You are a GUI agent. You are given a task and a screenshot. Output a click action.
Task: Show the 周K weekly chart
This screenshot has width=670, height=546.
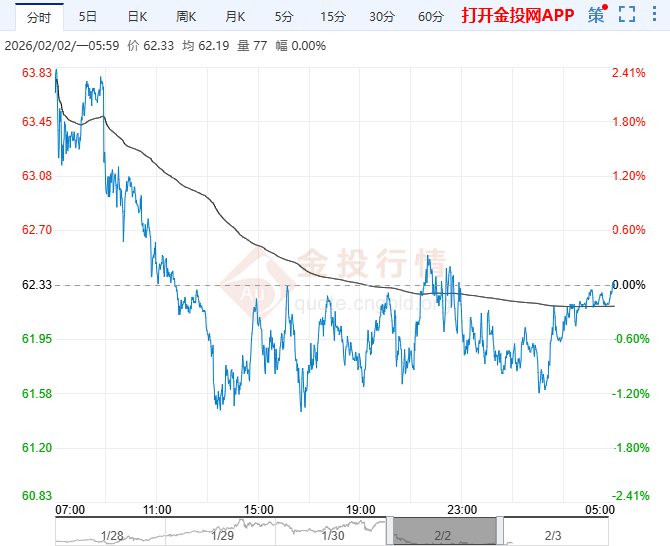pyautogui.click(x=186, y=16)
